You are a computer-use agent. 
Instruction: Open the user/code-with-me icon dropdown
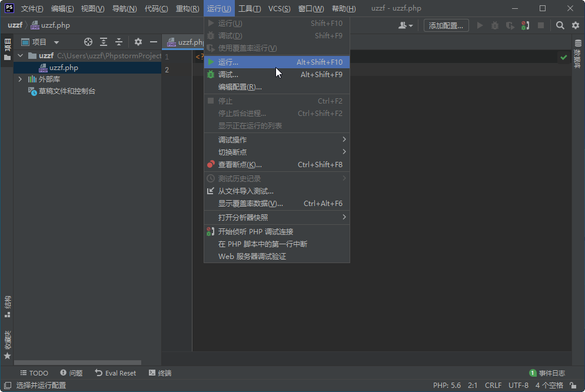tap(405, 25)
